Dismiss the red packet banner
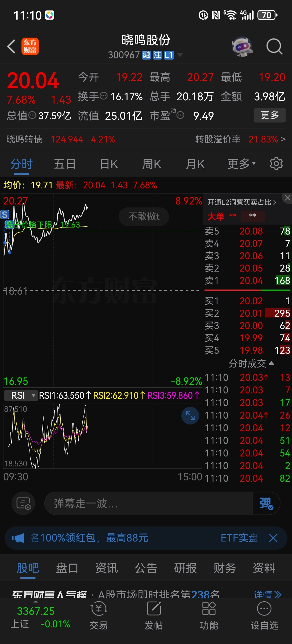The width and height of the screenshot is (292, 644). click(x=273, y=538)
